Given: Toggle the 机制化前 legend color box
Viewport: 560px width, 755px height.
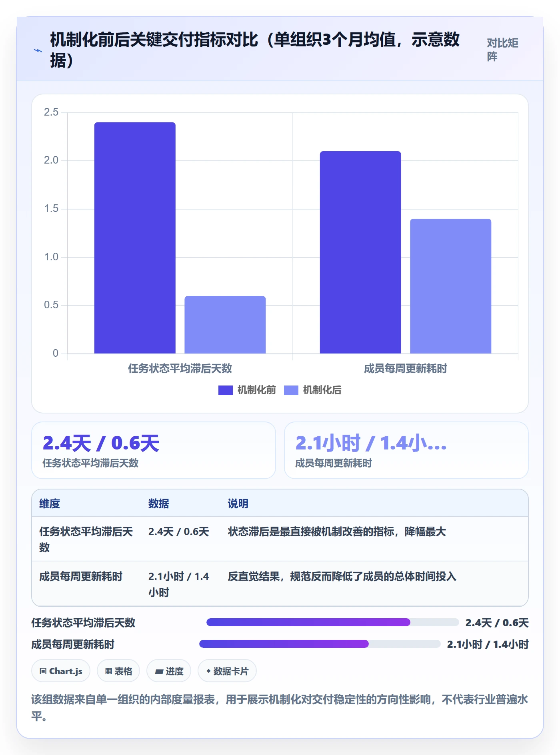Looking at the screenshot, I should pyautogui.click(x=225, y=390).
